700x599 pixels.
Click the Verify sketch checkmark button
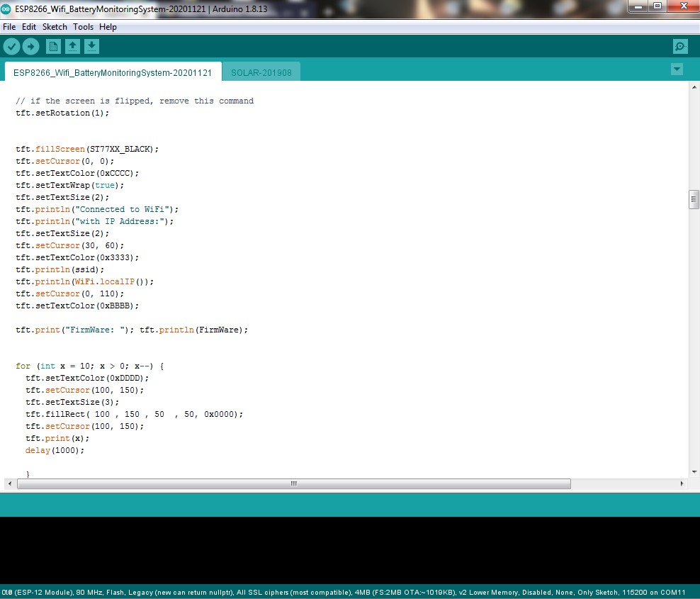tap(11, 47)
